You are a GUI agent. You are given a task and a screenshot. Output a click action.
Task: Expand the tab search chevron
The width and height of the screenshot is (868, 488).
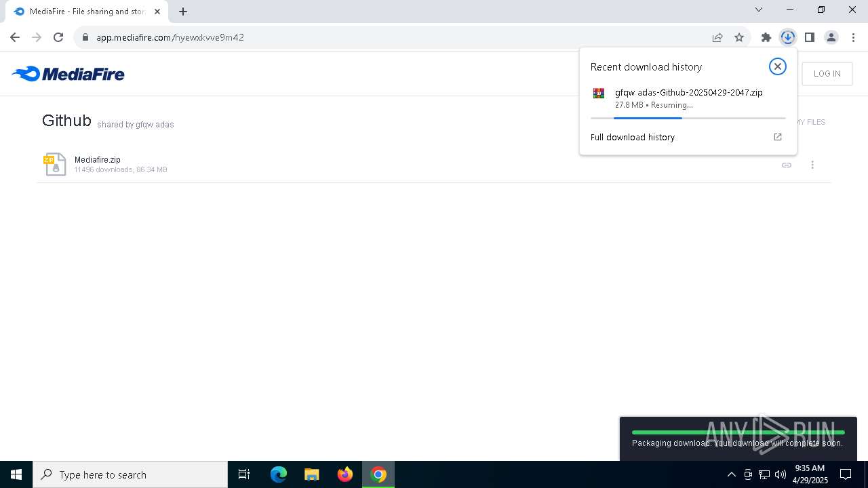coord(759,9)
